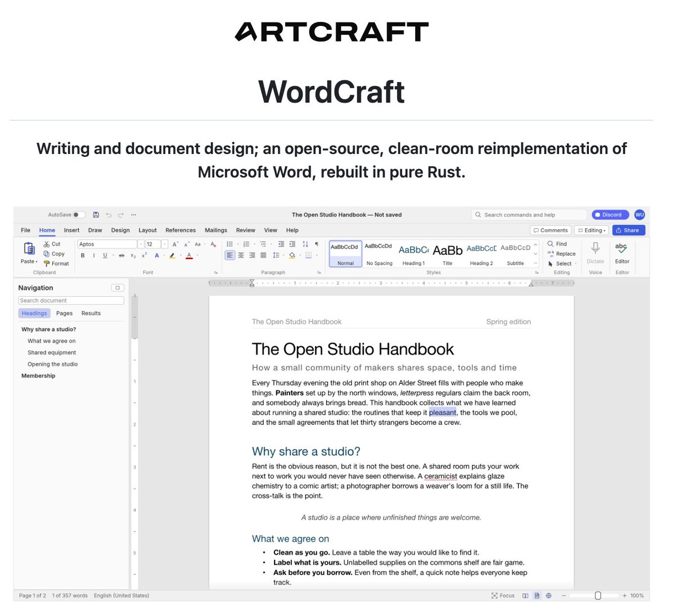
Task: Decrease paragraph indent
Action: point(281,244)
